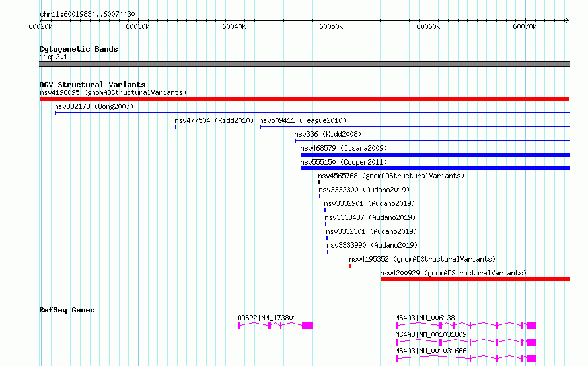Click the black nsv4565768 marker
588x366 pixels.
(319, 182)
